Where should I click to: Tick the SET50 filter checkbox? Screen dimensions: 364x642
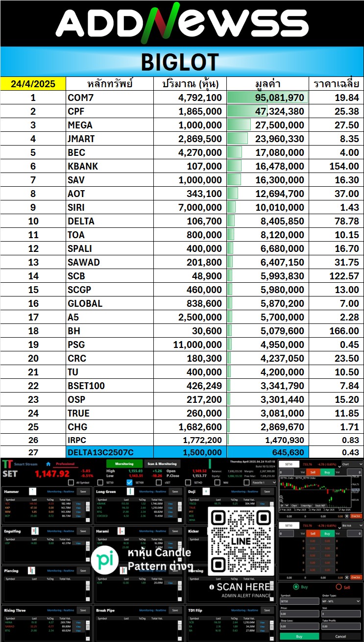click(x=100, y=482)
